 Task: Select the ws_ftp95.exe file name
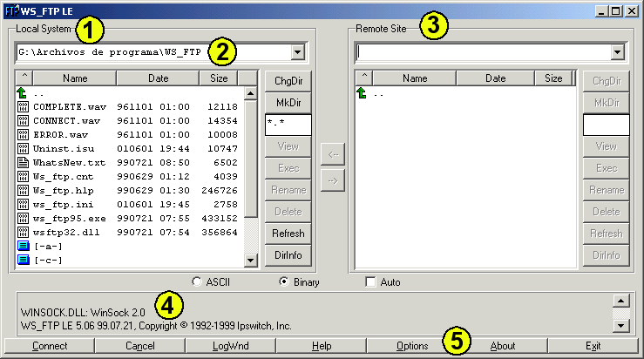pyautogui.click(x=70, y=219)
